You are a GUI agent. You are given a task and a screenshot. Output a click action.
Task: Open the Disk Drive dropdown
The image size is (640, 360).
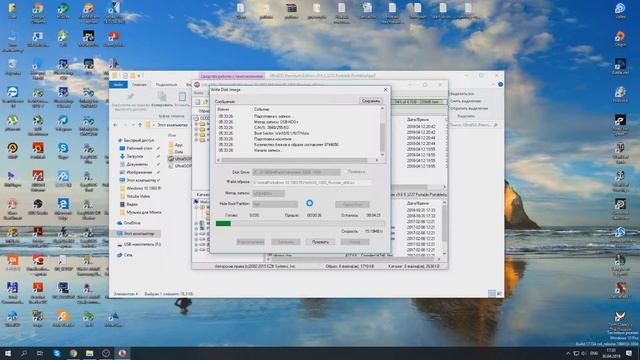pos(296,172)
